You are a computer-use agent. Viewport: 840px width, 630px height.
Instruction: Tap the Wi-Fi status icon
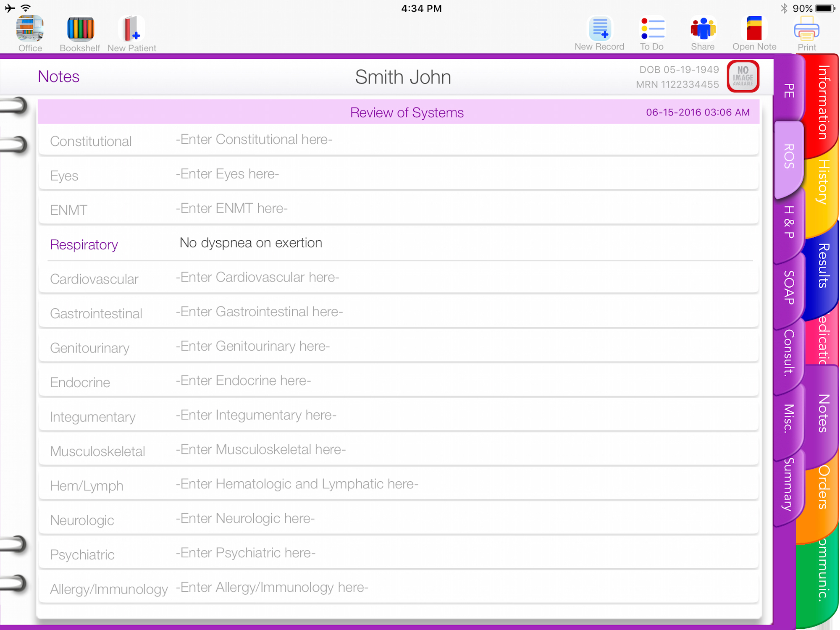pyautogui.click(x=26, y=8)
